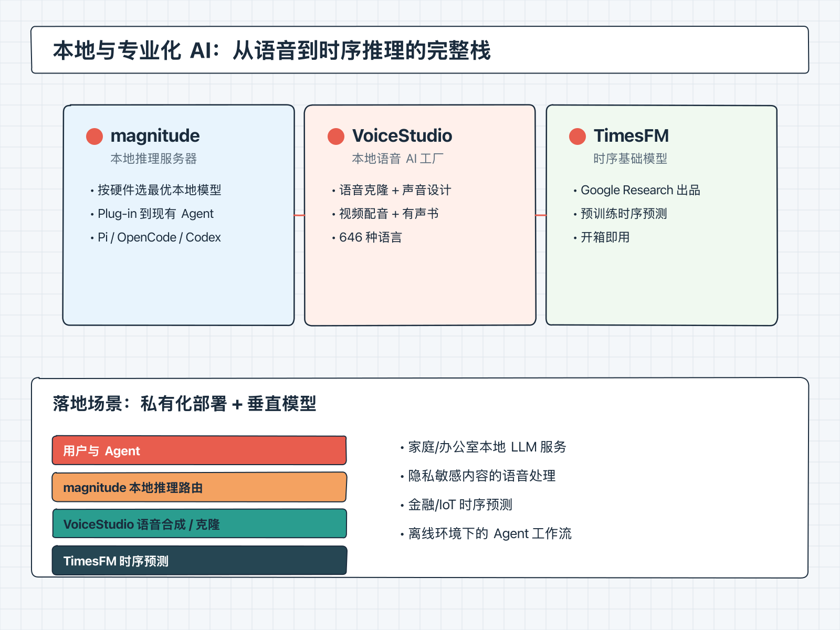Select the 用户与 Agent red bar
The image size is (840, 630).
[199, 450]
